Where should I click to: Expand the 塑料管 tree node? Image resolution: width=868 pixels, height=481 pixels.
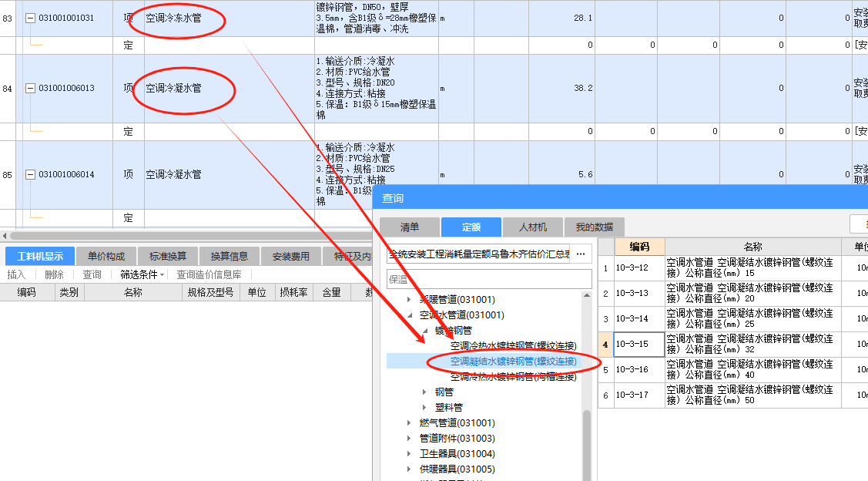(x=424, y=408)
